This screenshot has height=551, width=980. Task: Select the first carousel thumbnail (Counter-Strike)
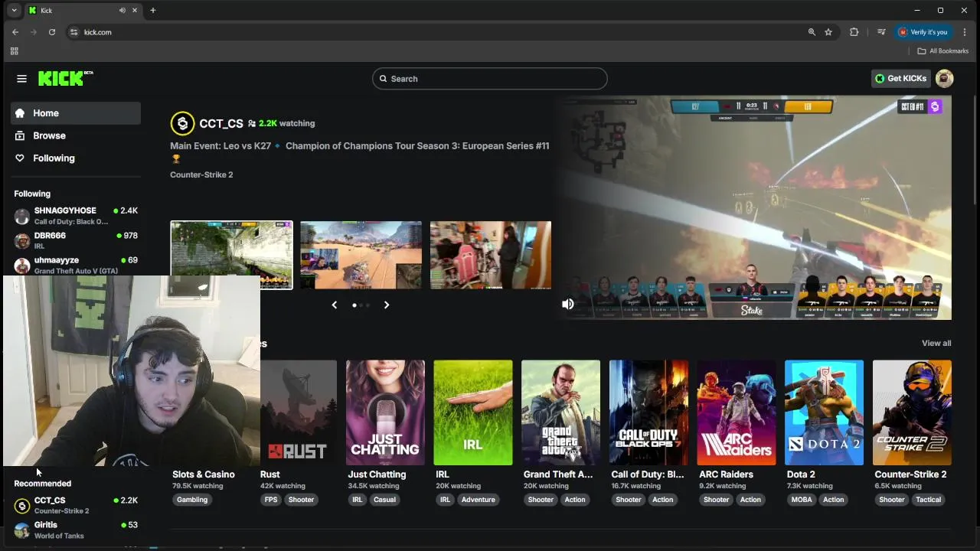click(x=231, y=255)
